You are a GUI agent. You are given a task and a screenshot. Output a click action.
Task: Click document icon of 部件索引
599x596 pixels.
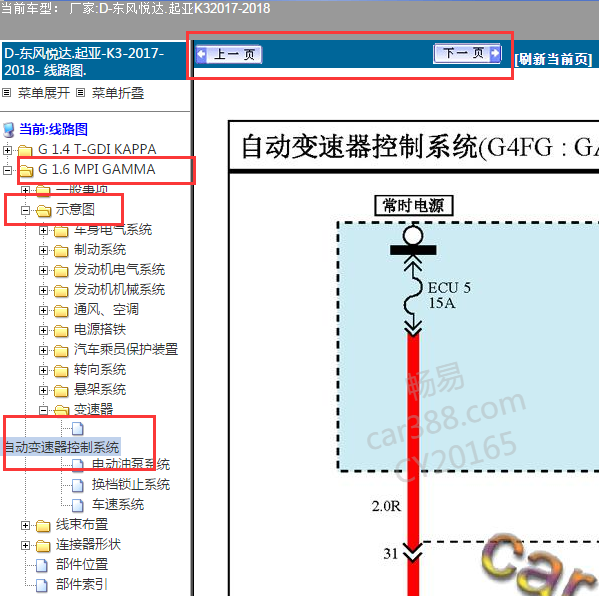(x=42, y=585)
